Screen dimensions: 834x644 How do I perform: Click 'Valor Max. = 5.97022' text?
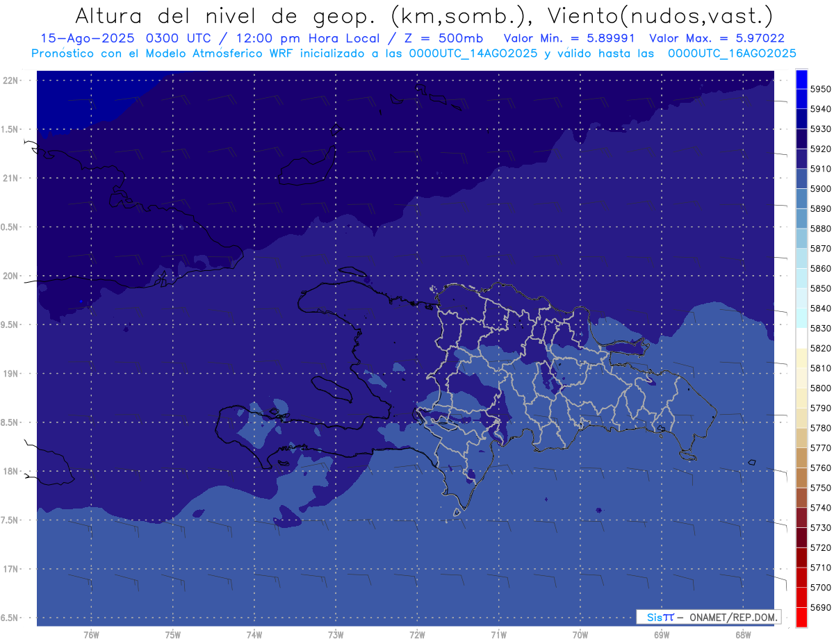717,38
